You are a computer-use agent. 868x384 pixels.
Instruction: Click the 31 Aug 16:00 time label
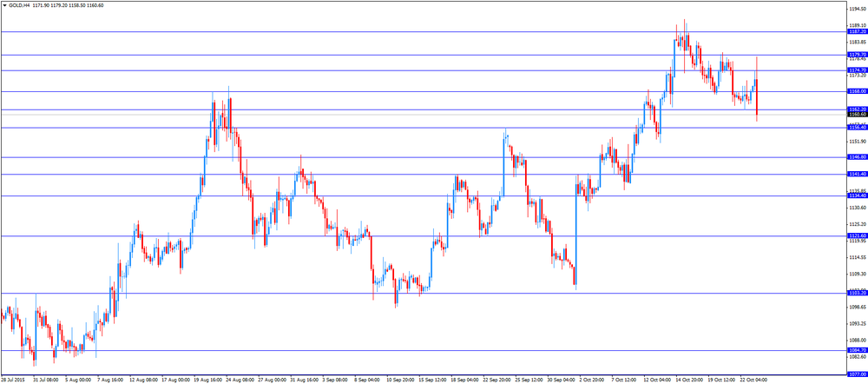click(x=305, y=381)
